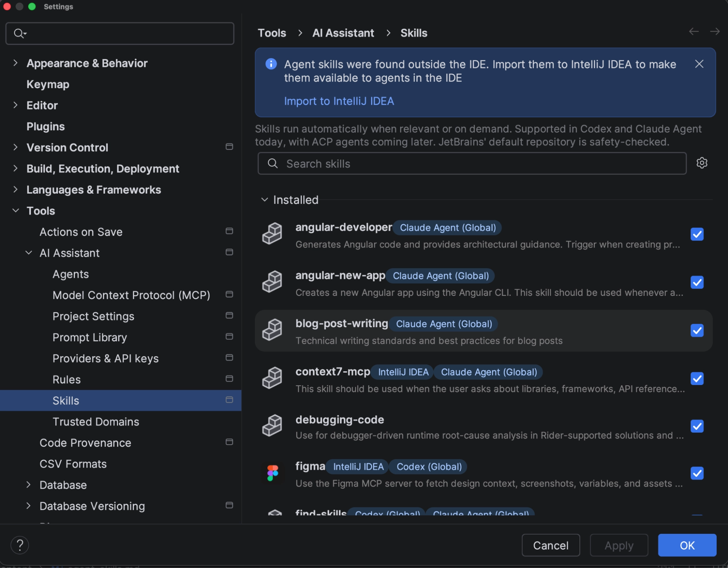Open Model Context Protocol (MCP) settings
The width and height of the screenshot is (728, 568).
[x=131, y=295]
